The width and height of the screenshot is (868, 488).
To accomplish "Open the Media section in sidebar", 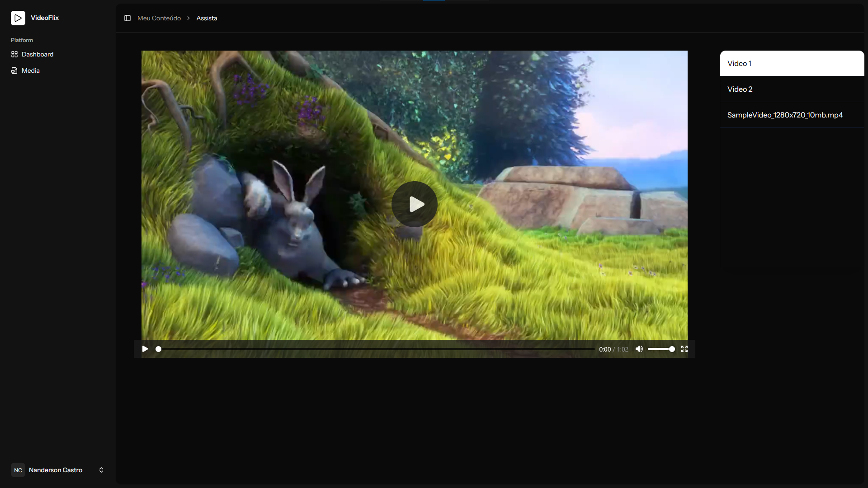I will (58, 70).
